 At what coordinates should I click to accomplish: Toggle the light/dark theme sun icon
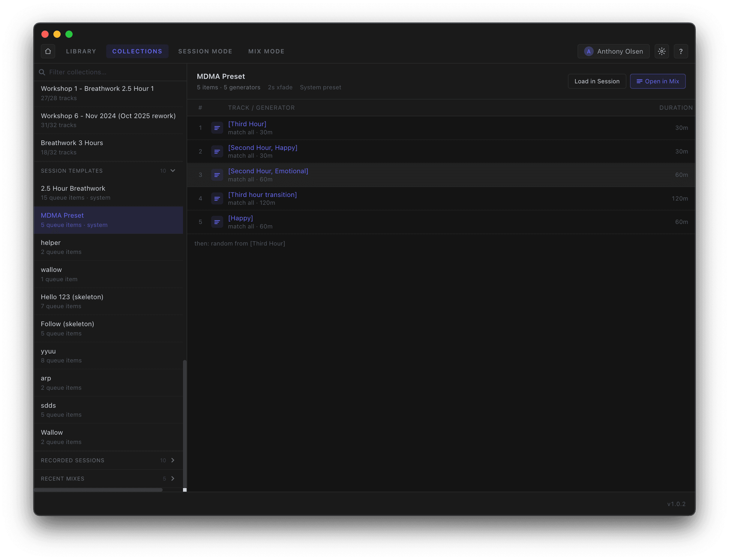point(661,51)
